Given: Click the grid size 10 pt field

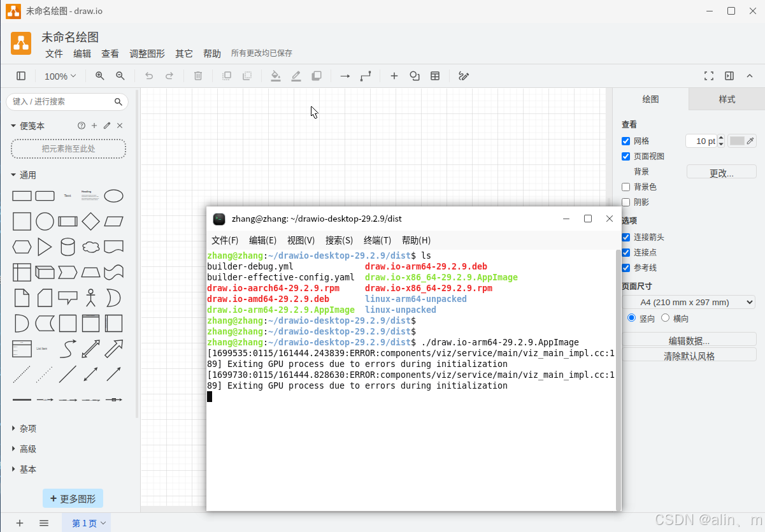Looking at the screenshot, I should 701,141.
